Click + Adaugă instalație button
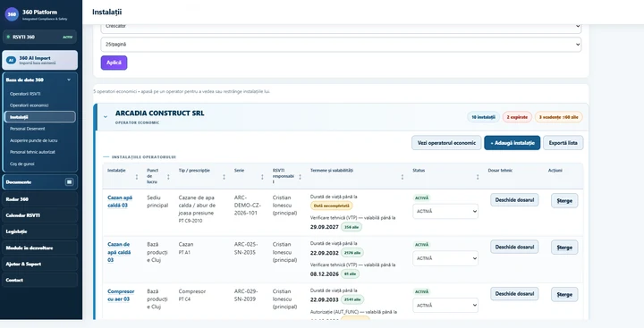Viewport: 644px width, 328px height. point(513,143)
